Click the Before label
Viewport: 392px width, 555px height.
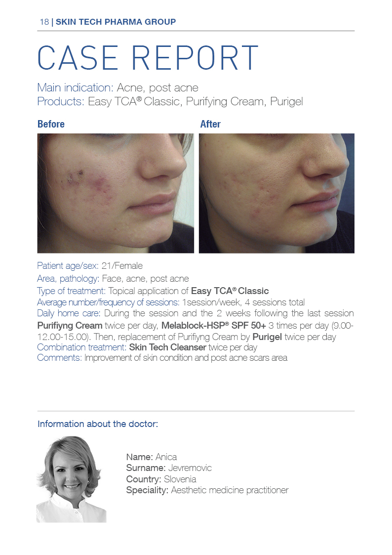[x=51, y=124]
